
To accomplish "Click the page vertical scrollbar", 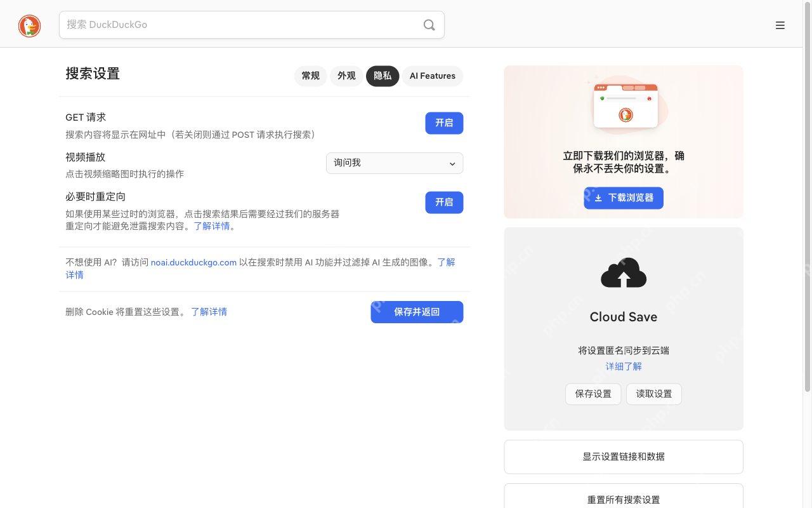I will pyautogui.click(x=808, y=197).
